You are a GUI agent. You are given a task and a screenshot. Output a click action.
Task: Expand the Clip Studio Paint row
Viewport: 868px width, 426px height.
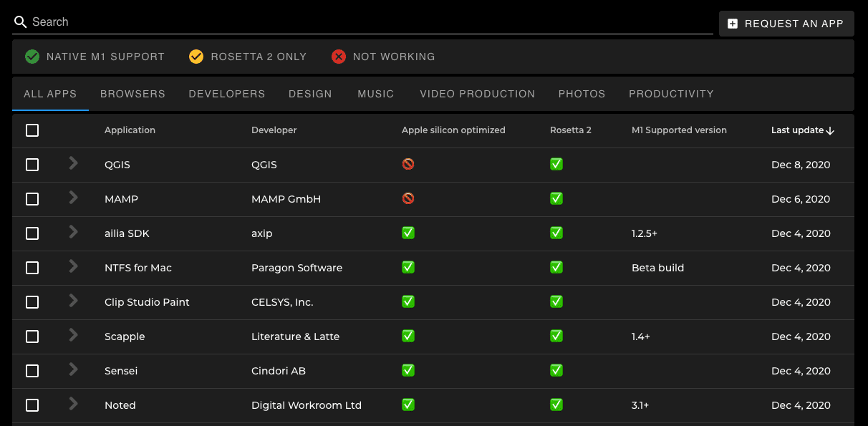tap(73, 300)
